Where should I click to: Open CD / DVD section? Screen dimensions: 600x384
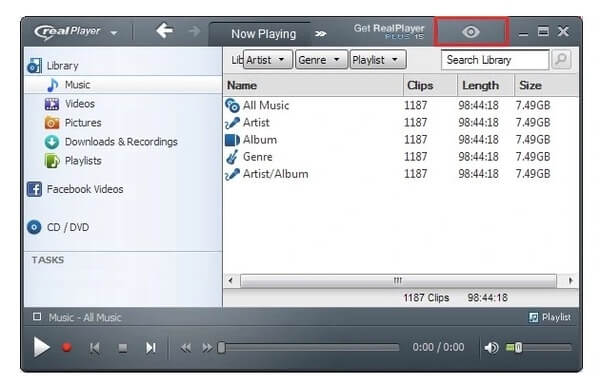click(68, 227)
